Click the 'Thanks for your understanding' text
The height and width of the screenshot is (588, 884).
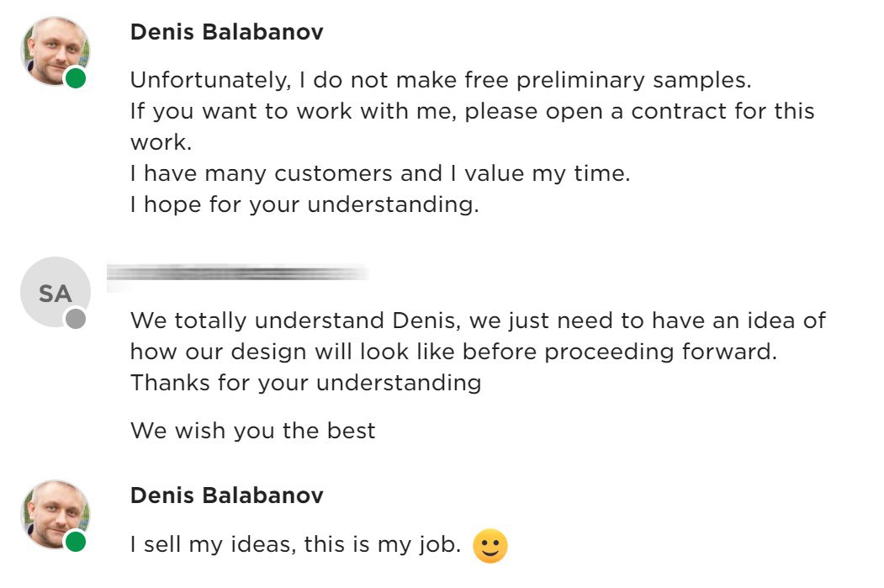[x=306, y=383]
